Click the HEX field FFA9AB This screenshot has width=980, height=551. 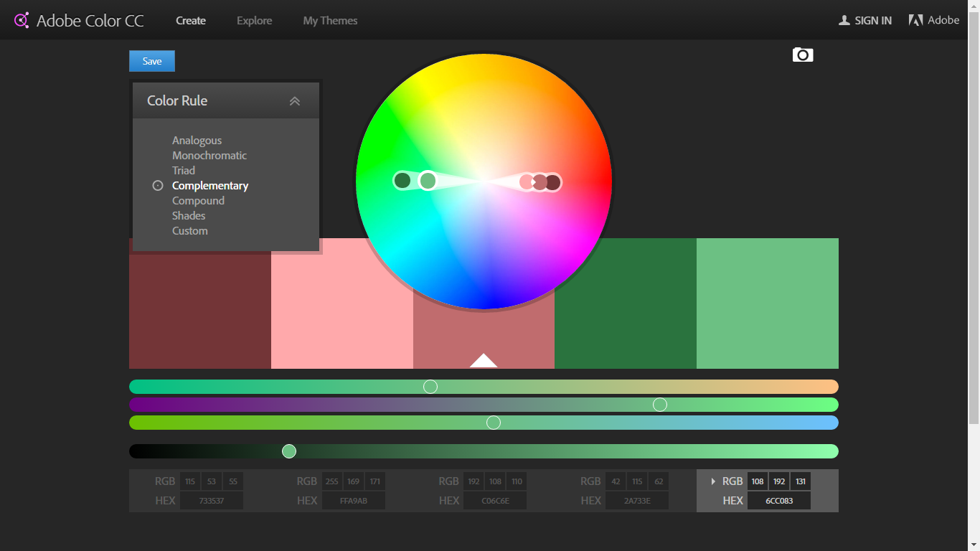[x=354, y=501]
